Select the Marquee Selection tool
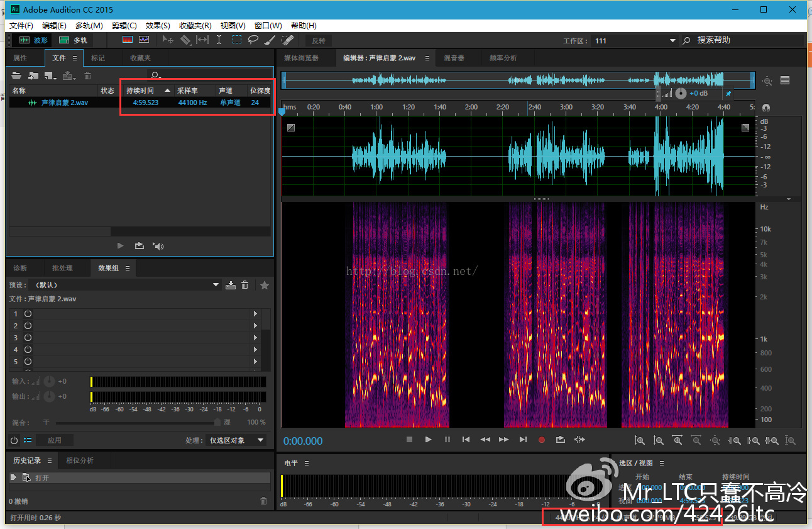Image resolution: width=812 pixels, height=529 pixels. point(236,40)
